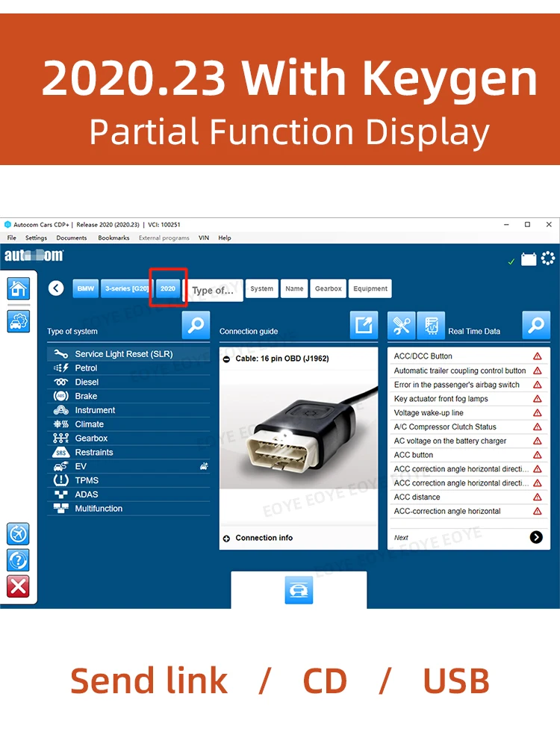Open the Home icon in left sidebar
Image resolution: width=560 pixels, height=747 pixels.
coord(19,288)
